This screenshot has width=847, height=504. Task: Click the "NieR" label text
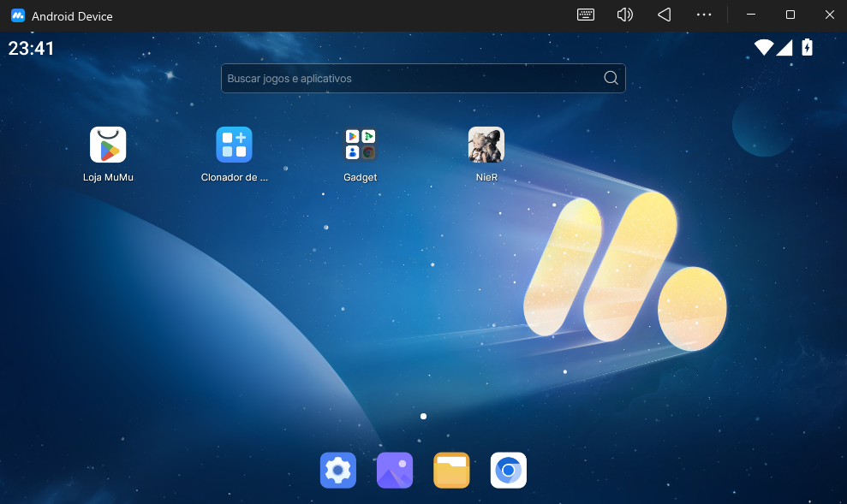[486, 177]
